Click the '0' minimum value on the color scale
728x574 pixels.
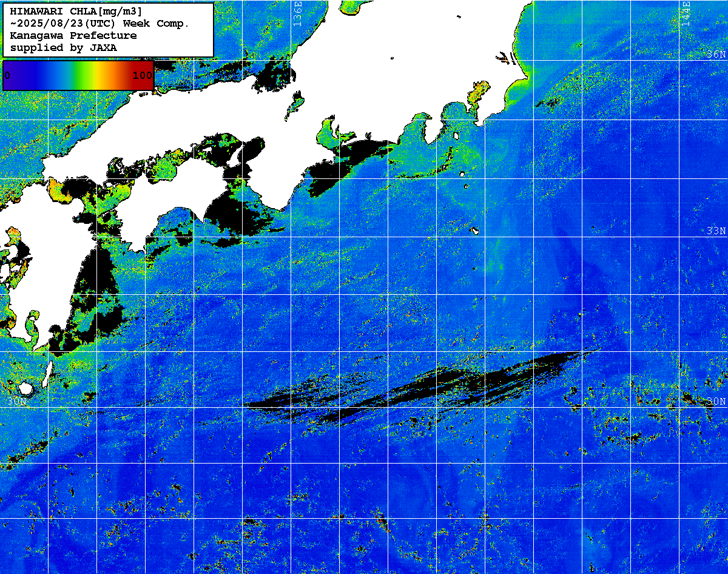pos(7,76)
